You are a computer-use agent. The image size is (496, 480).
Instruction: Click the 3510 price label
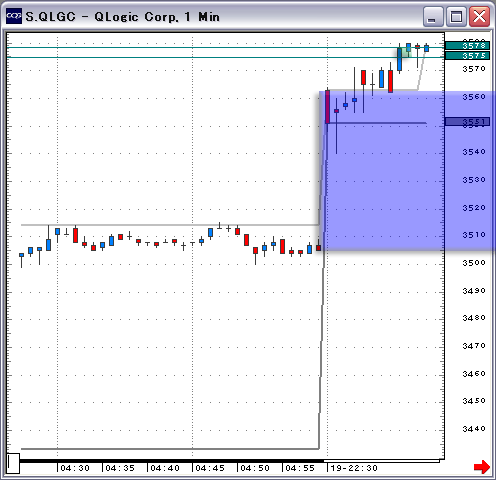(474, 235)
